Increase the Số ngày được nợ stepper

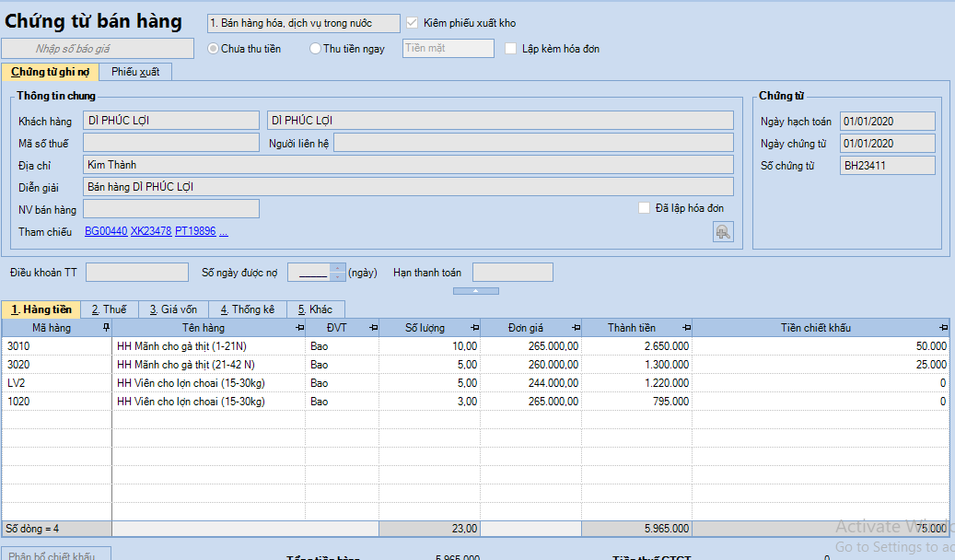coord(338,268)
